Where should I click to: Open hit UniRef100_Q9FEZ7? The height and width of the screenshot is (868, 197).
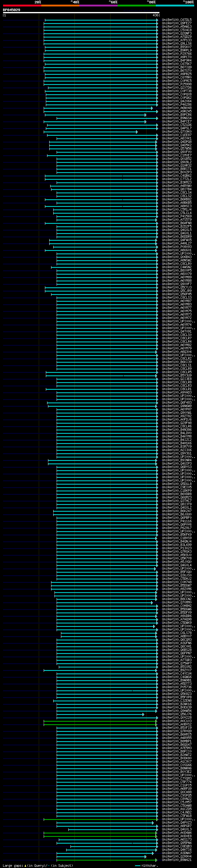coord(176,23)
